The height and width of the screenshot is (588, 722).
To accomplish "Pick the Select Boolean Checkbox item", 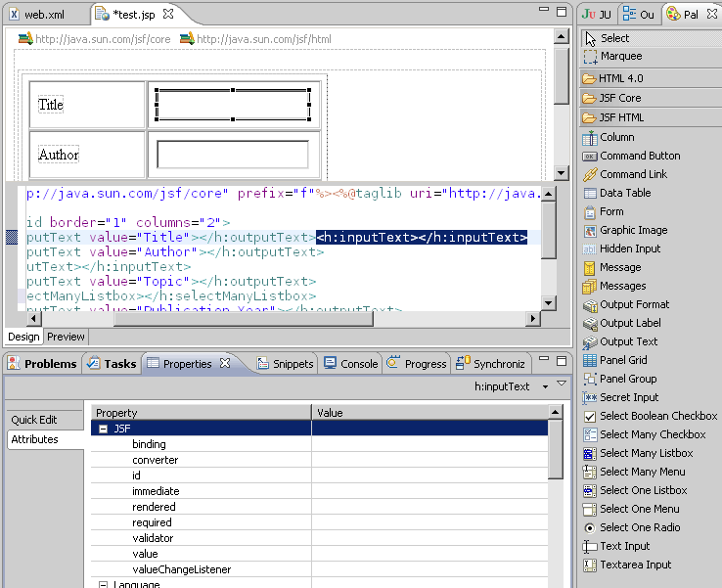I will point(657,416).
